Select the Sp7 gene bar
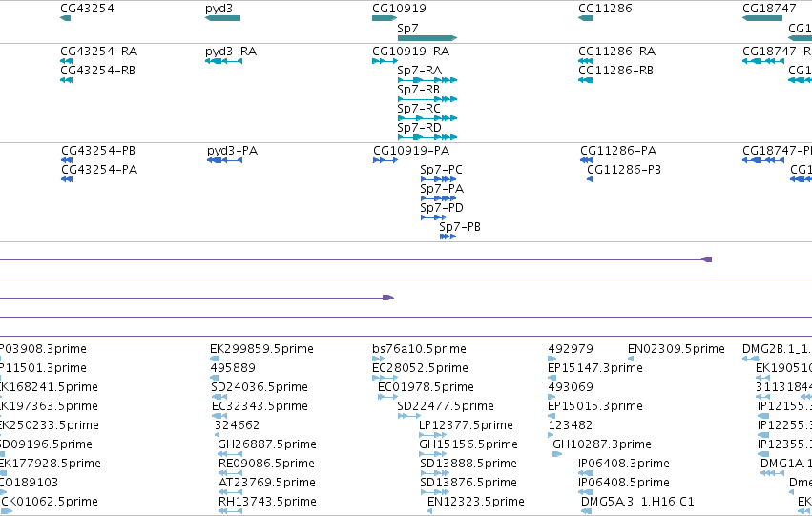Image resolution: width=812 pixels, height=516 pixels. click(427, 38)
